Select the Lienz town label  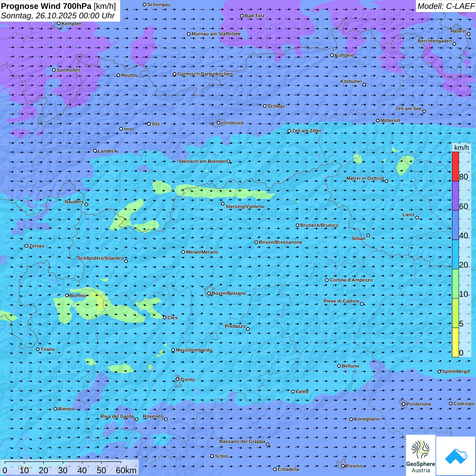[408, 215]
